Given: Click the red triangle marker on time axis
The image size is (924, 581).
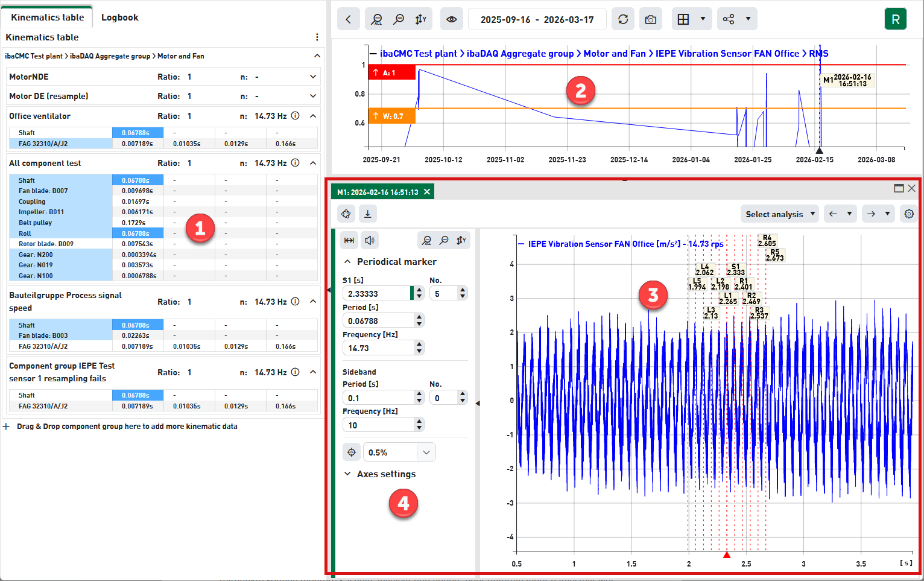Looking at the screenshot, I should (x=727, y=555).
